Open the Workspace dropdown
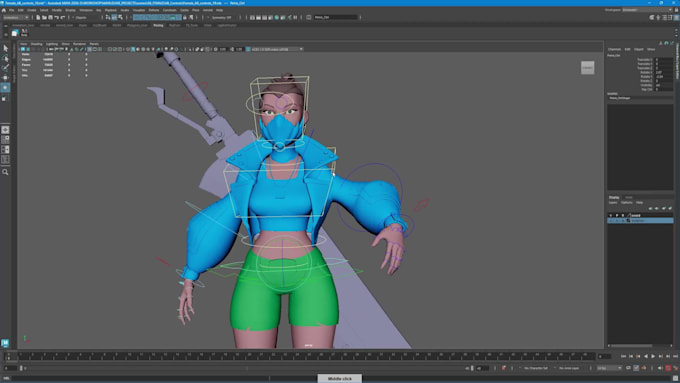Screen dimensions: 680x383 [x=646, y=10]
